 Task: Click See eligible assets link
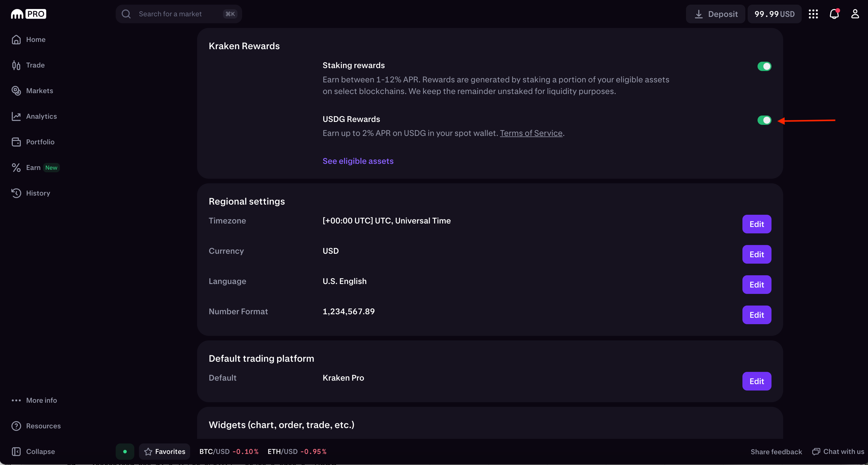[x=358, y=161]
